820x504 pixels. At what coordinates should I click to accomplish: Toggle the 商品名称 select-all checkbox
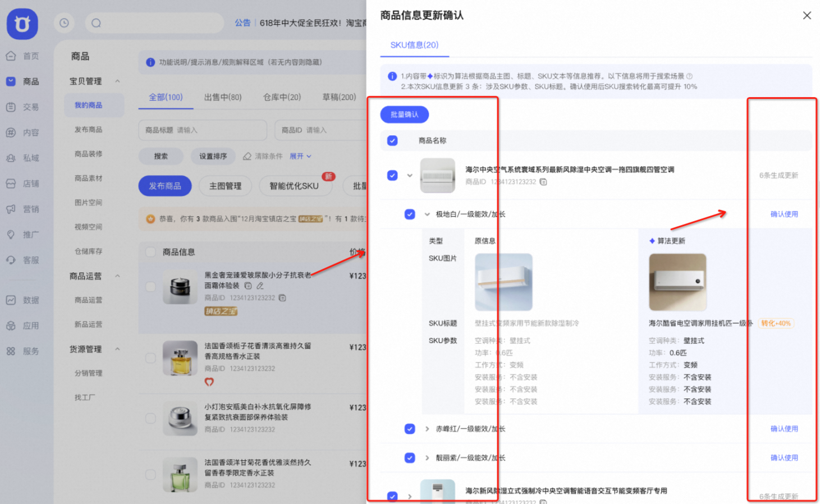click(392, 140)
